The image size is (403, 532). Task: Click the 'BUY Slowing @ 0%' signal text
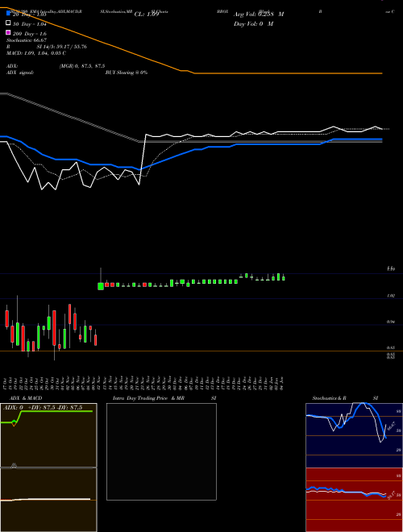pos(127,73)
